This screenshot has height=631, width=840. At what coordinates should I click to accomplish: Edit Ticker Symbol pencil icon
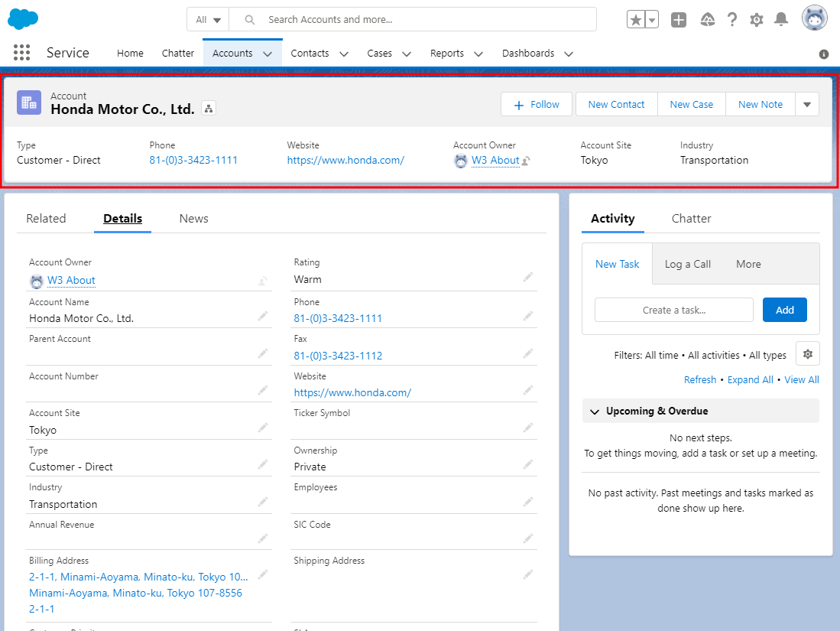(528, 428)
